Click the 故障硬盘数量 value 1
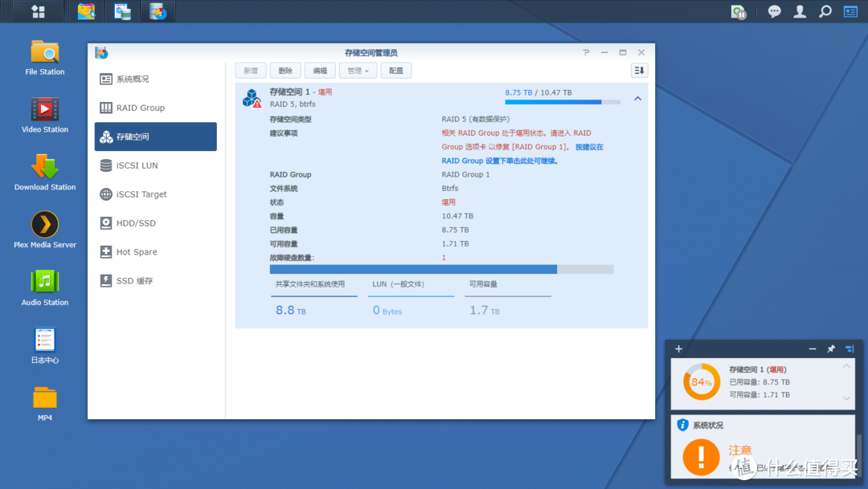This screenshot has width=868, height=489. [444, 258]
